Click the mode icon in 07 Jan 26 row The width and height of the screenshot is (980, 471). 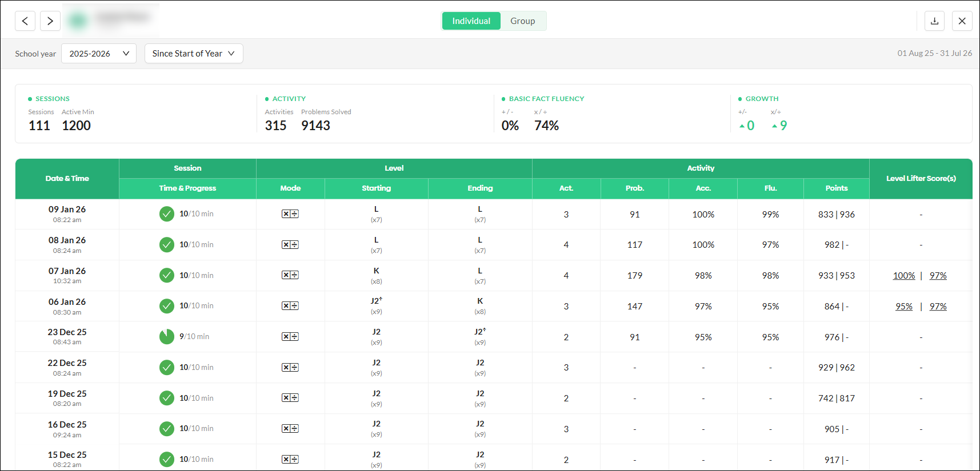tap(290, 275)
